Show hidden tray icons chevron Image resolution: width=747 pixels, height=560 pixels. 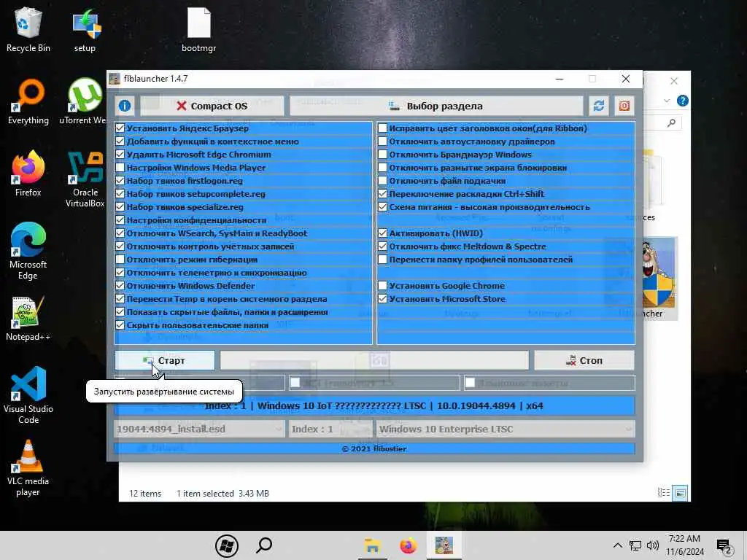pyautogui.click(x=617, y=545)
